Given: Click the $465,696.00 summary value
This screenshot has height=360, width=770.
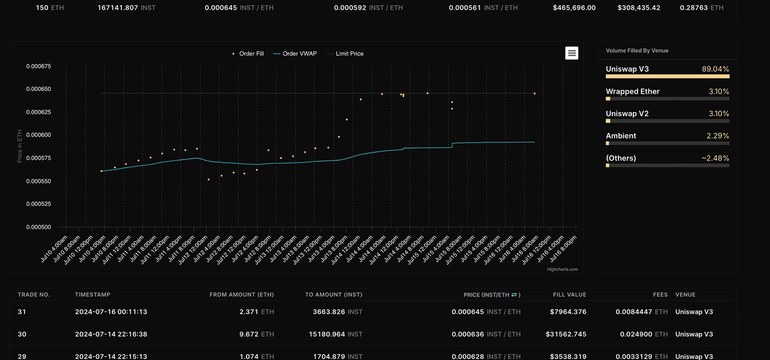Looking at the screenshot, I should click(x=574, y=8).
